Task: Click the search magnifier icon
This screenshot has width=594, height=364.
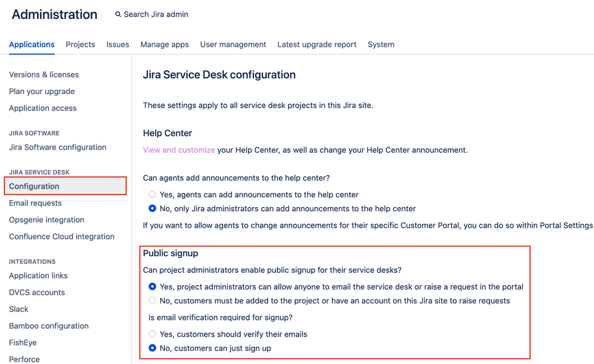Action: coord(118,14)
